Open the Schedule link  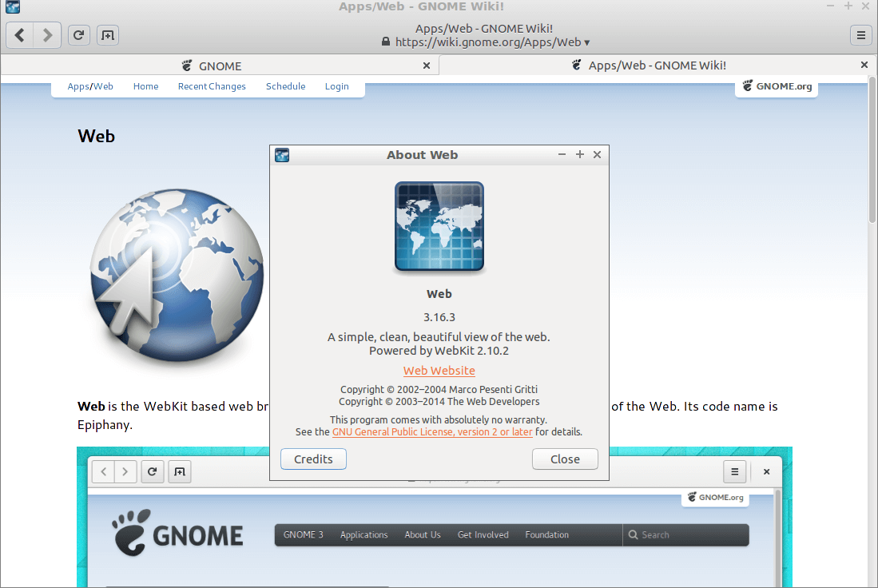285,86
